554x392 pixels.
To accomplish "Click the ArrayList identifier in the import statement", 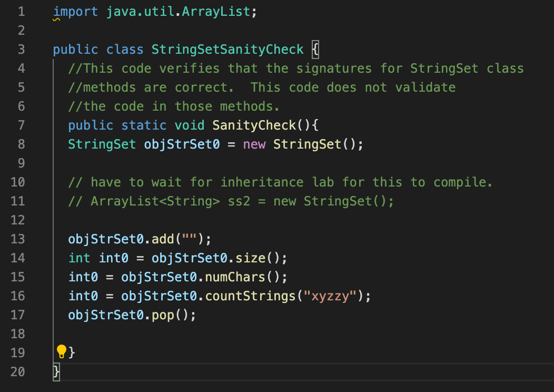I will click(216, 11).
